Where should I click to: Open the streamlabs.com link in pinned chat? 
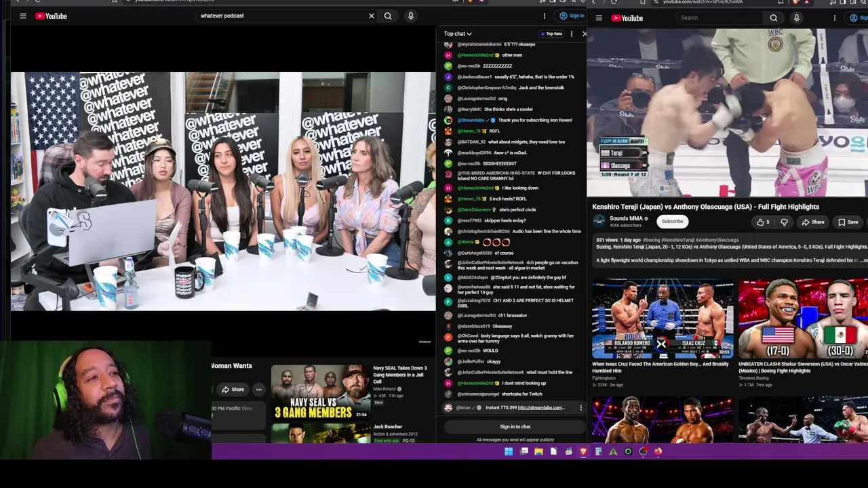coord(540,407)
